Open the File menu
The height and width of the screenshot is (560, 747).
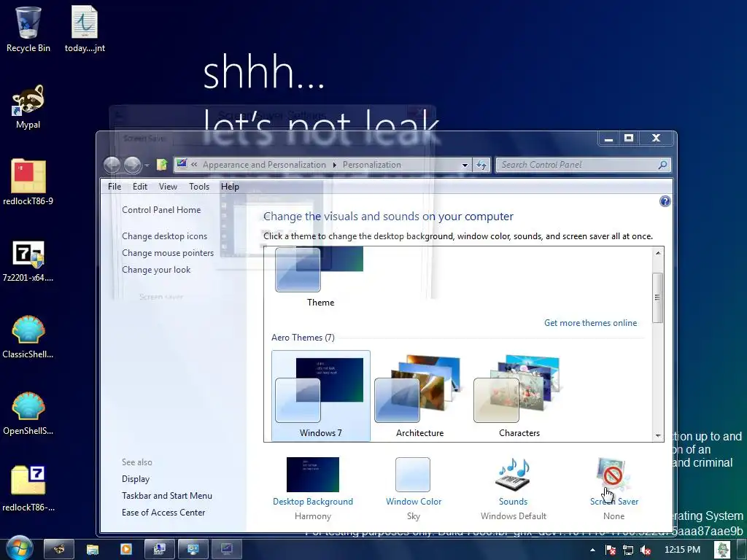(x=115, y=187)
